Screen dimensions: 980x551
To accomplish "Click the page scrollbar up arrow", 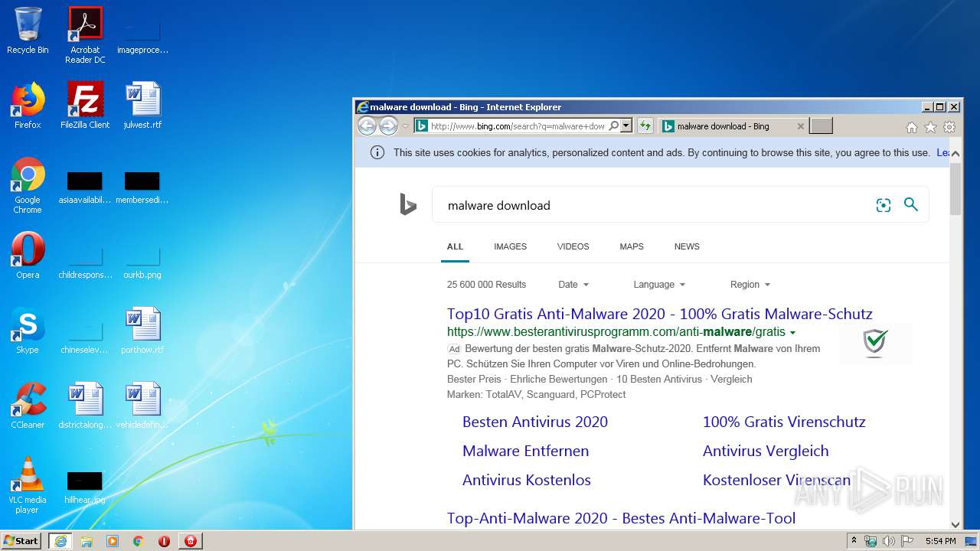I will click(955, 154).
